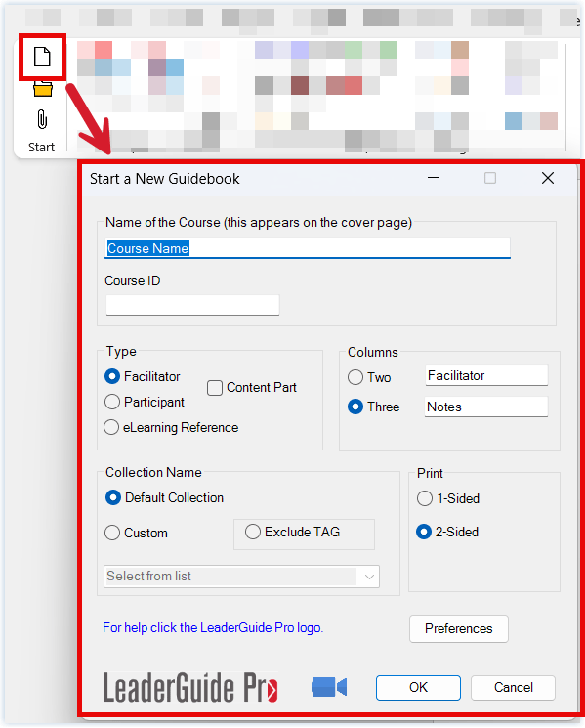
Task: Open the yellow folder icon under Start
Action: [x=43, y=88]
